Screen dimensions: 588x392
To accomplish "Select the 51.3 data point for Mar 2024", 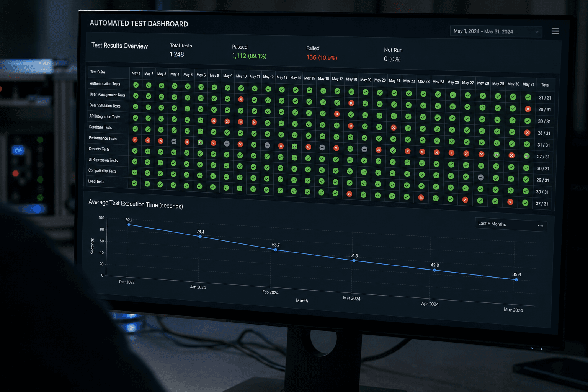I will (354, 261).
